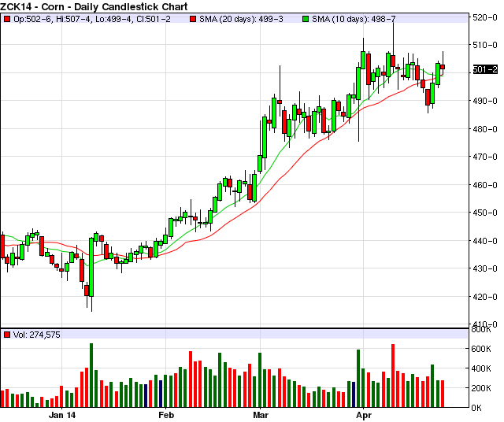Click the OHLC values text in legend
The height and width of the screenshot is (422, 504).
click(92, 19)
